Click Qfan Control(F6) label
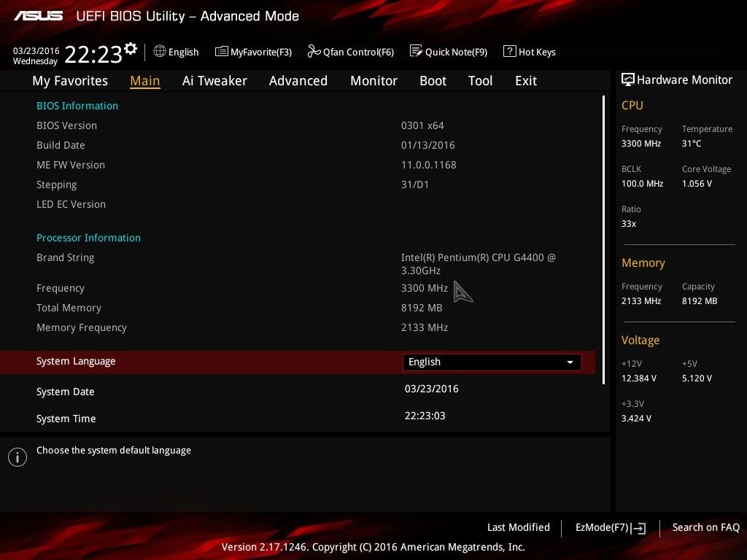 point(358,52)
